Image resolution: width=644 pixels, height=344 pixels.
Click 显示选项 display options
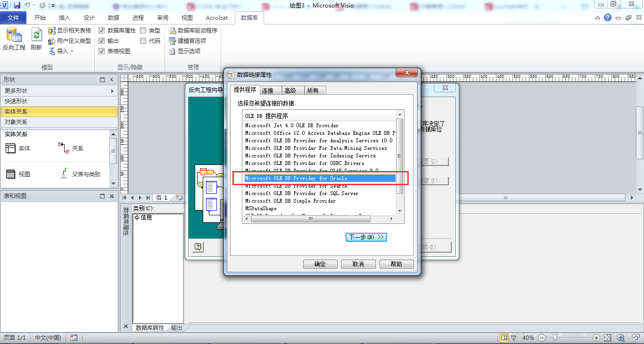pos(185,51)
